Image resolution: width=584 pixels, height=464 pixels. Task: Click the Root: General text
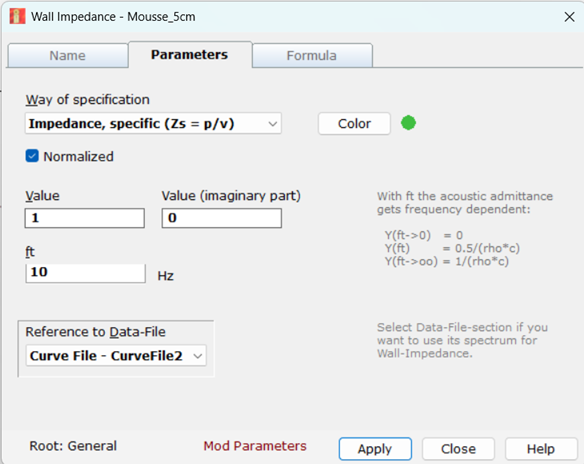tap(73, 446)
